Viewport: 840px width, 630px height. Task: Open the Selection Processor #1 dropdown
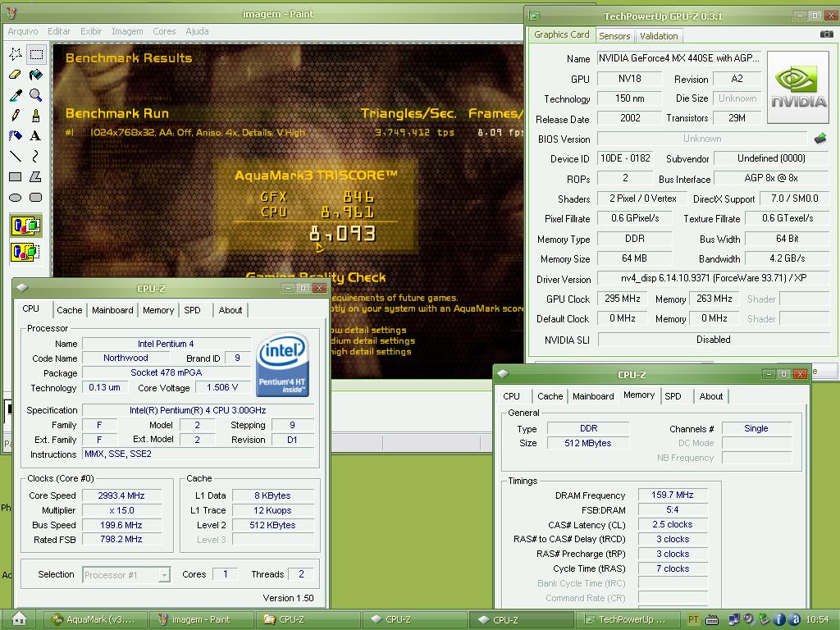(x=126, y=575)
